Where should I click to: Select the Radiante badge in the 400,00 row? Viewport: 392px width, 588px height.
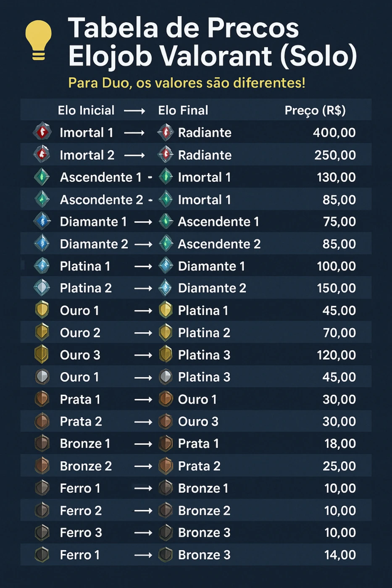[166, 132]
